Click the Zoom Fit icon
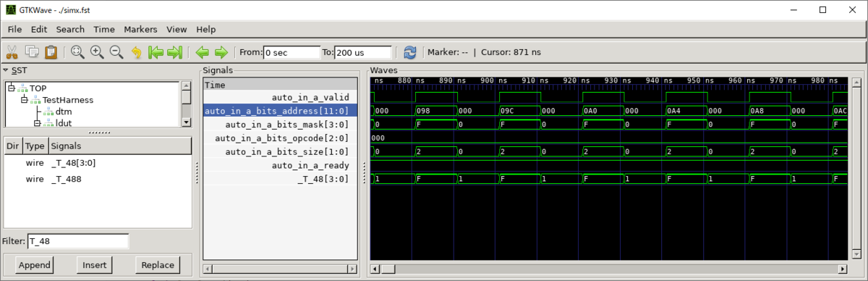This screenshot has height=281, width=868. pos(77,52)
